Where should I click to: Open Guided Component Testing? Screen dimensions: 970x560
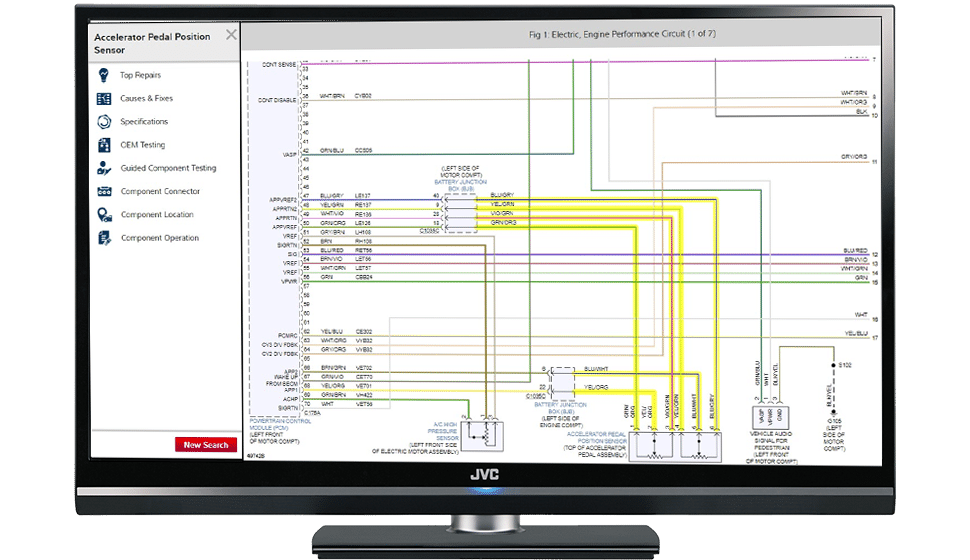pyautogui.click(x=168, y=168)
